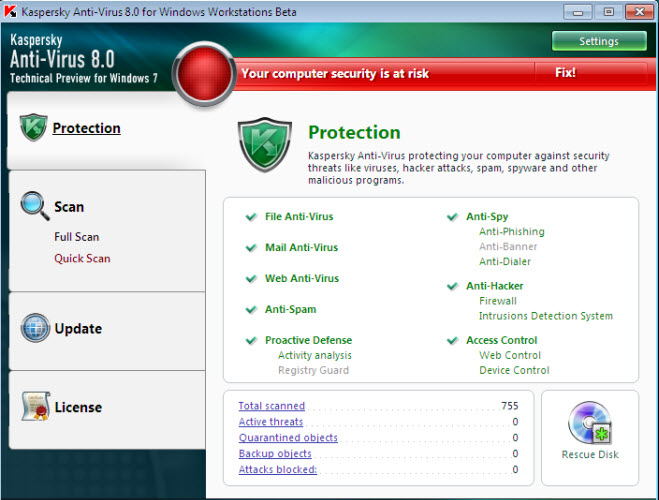659x500 pixels.
Task: Click the security at risk message banner
Action: [x=335, y=74]
